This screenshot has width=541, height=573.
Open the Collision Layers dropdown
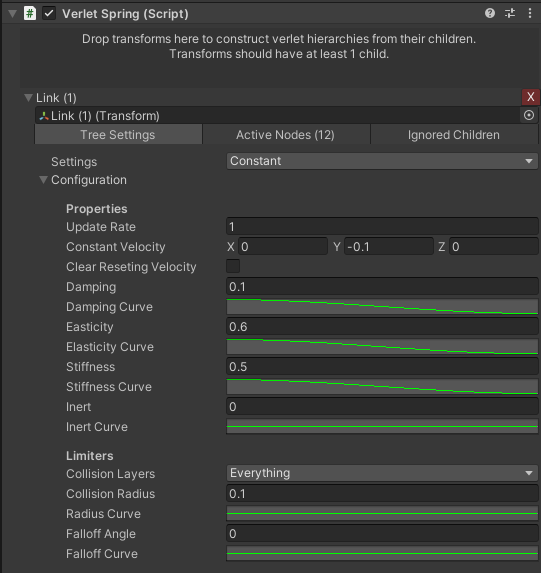pyautogui.click(x=382, y=473)
